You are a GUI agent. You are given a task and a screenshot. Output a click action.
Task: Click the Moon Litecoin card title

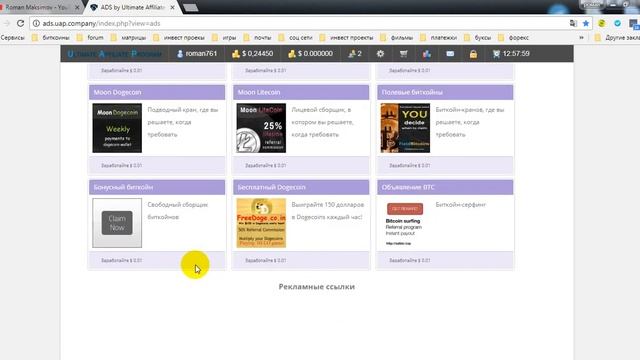259,92
